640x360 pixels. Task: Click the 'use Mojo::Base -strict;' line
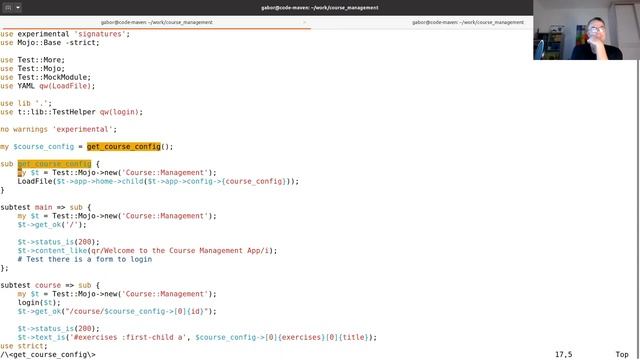(x=50, y=42)
